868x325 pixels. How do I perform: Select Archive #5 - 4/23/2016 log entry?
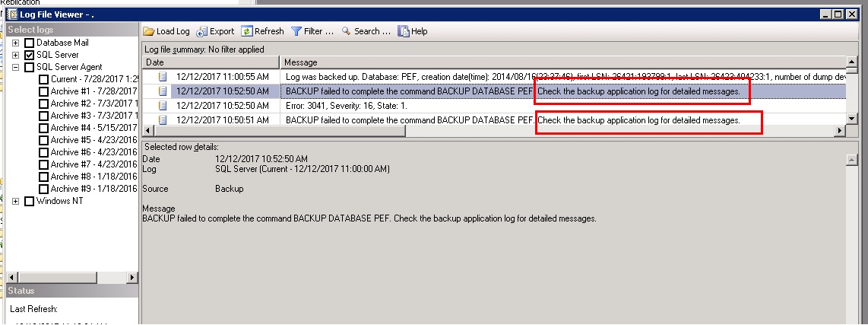point(93,140)
